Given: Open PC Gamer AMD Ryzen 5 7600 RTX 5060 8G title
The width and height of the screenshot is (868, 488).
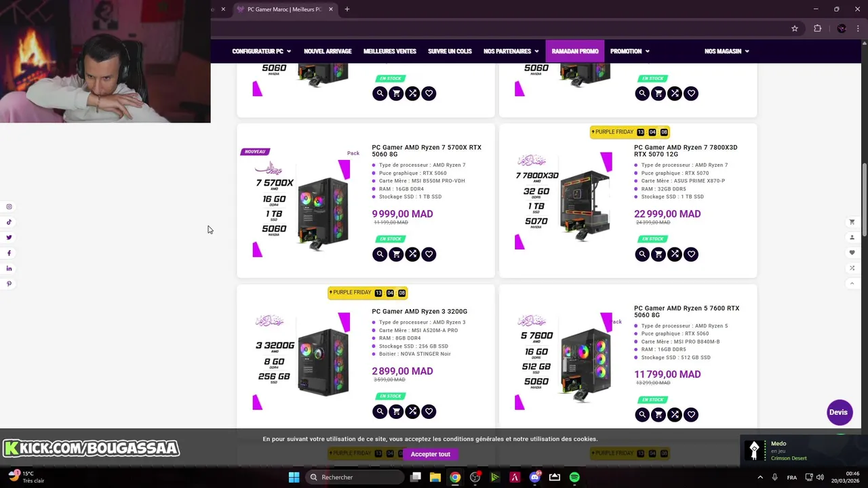Looking at the screenshot, I should (x=686, y=311).
